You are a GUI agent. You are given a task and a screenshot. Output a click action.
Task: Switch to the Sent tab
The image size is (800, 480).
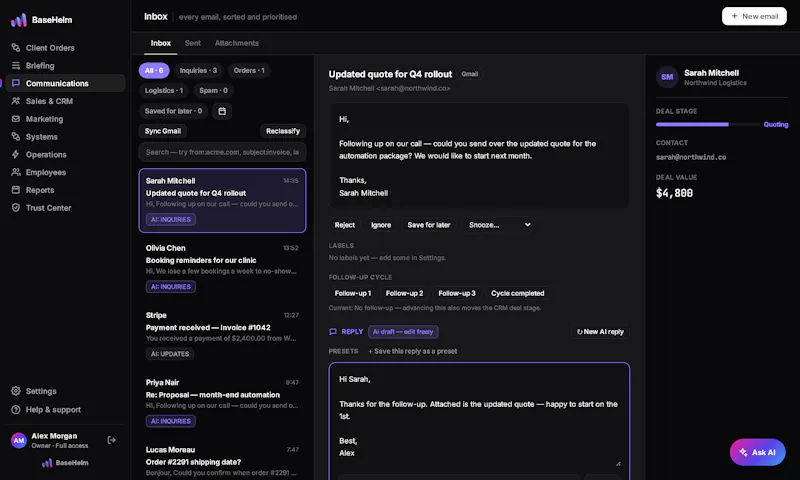[192, 43]
